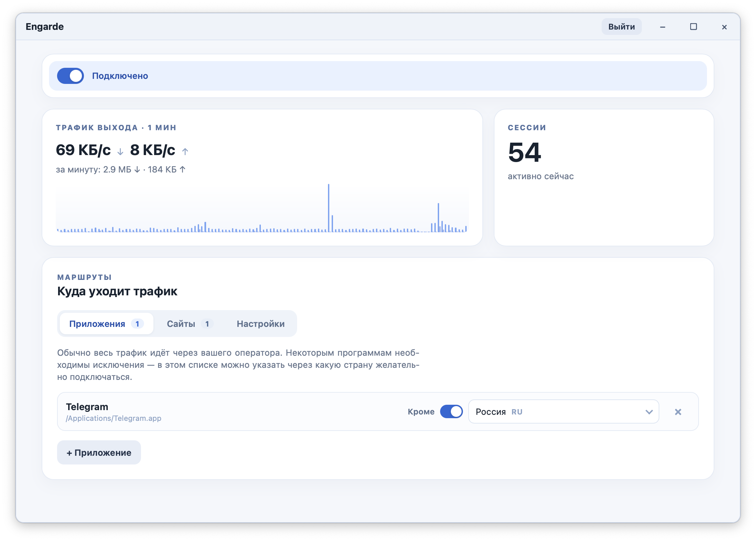This screenshot has height=541, width=756.
Task: Open the Россия RU country dropdown
Action: (564, 411)
